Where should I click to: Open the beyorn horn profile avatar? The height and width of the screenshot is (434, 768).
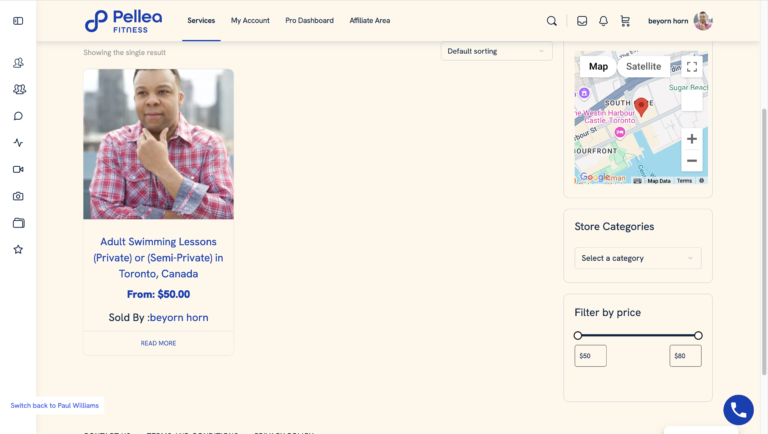703,21
